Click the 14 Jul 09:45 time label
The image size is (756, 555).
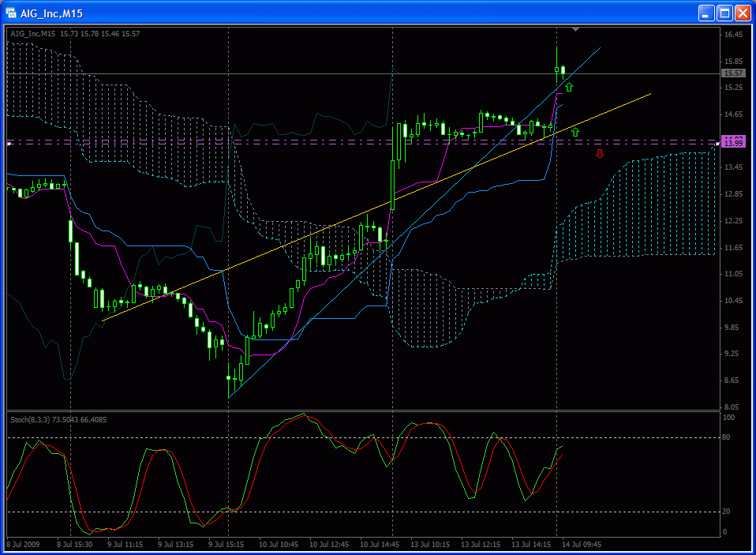(x=582, y=545)
